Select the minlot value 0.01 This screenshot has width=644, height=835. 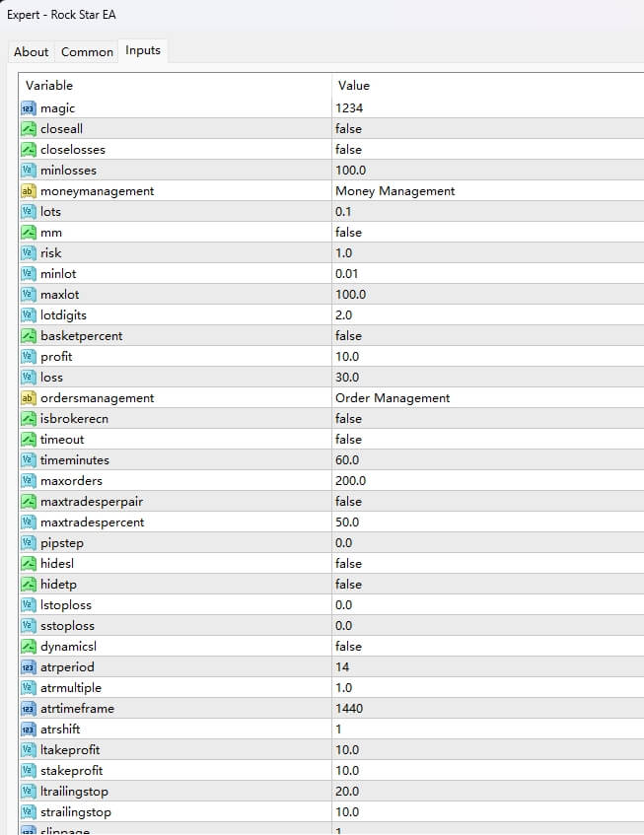click(347, 274)
